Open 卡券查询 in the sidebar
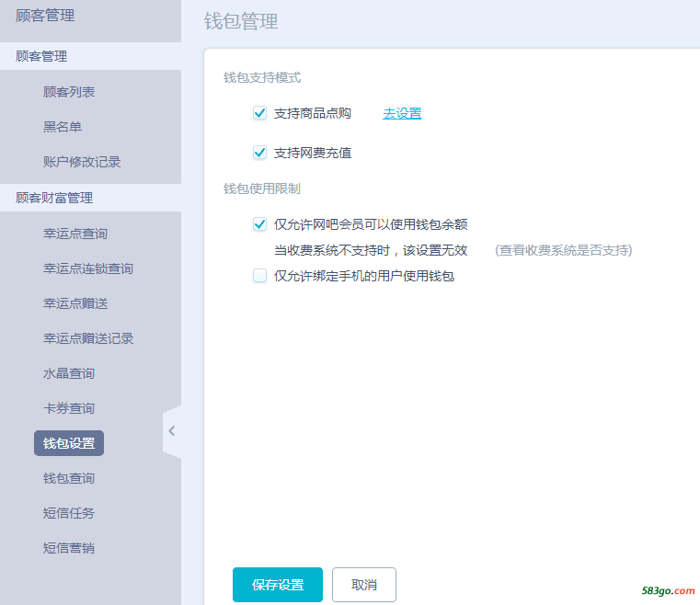This screenshot has width=700, height=605. [69, 408]
